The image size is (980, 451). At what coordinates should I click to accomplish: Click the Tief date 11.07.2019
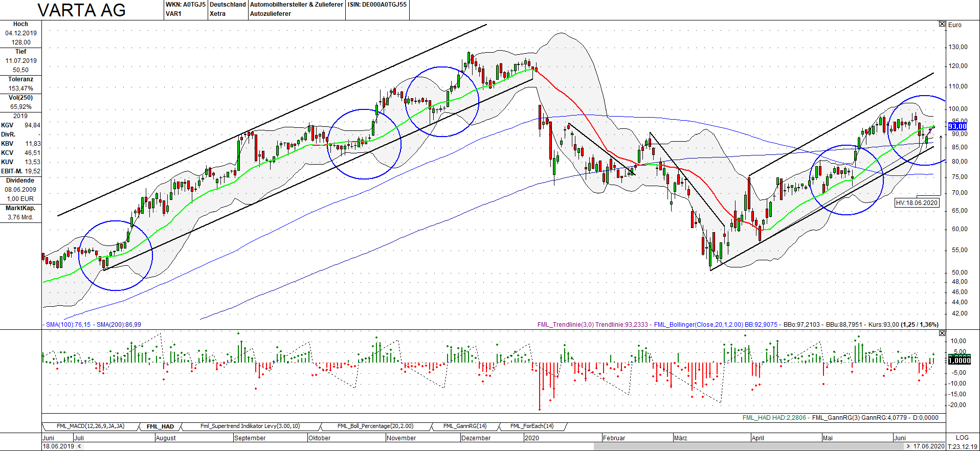point(21,61)
